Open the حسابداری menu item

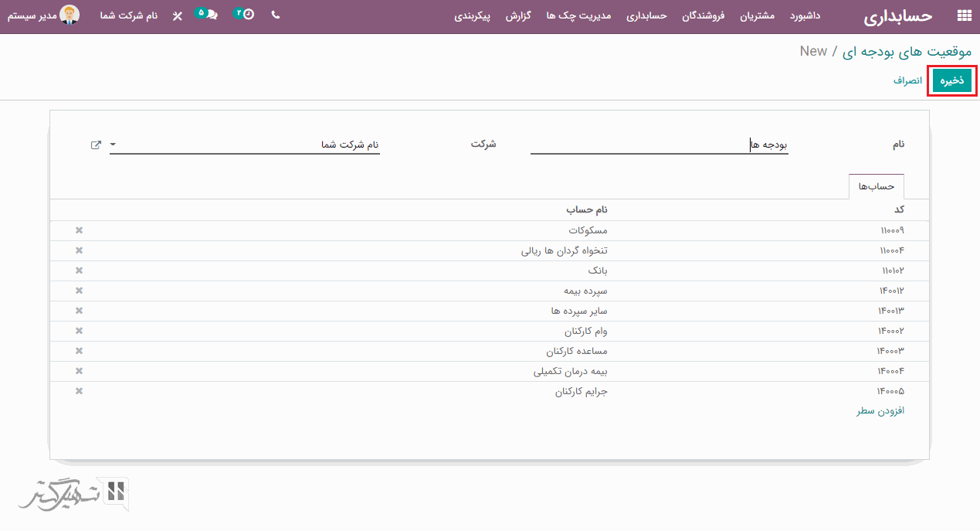(646, 15)
